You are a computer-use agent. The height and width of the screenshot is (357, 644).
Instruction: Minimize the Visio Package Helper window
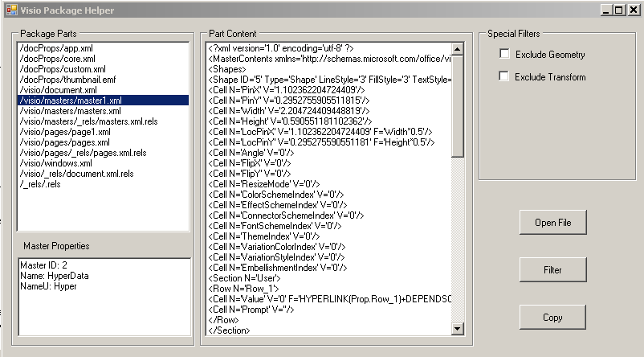point(606,10)
